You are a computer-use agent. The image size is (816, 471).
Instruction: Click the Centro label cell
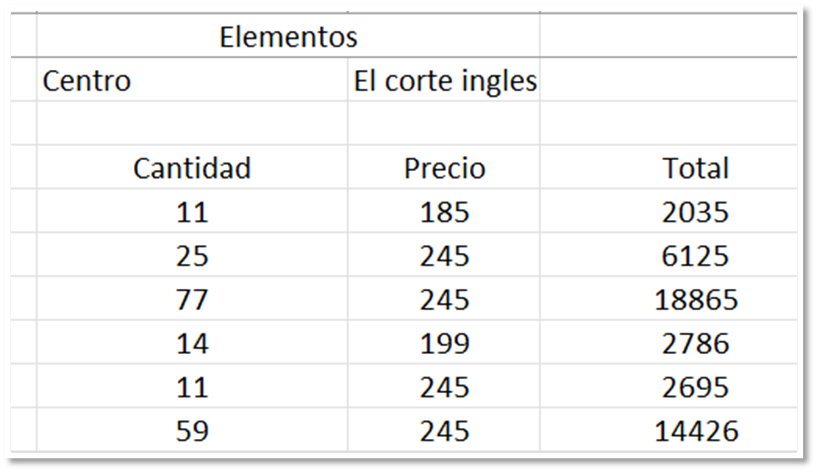coord(192,79)
